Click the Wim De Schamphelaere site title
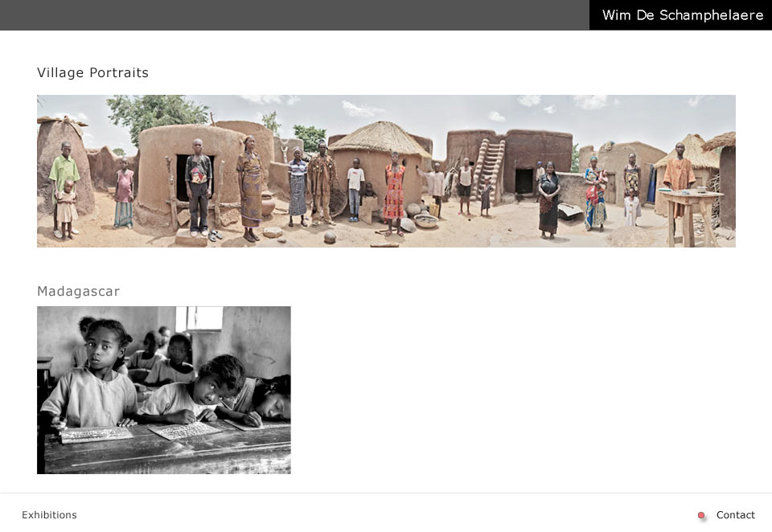Image resolution: width=772 pixels, height=532 pixels. [x=683, y=15]
